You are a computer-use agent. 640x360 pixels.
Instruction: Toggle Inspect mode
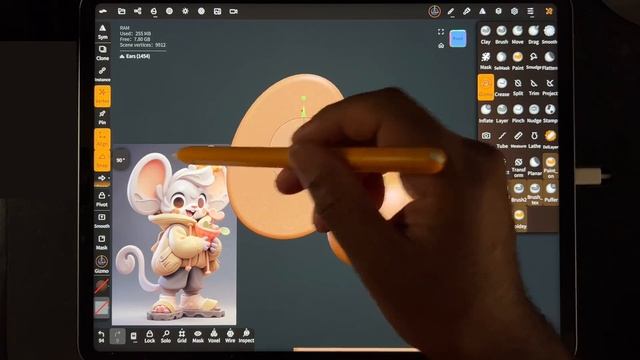[x=246, y=336]
